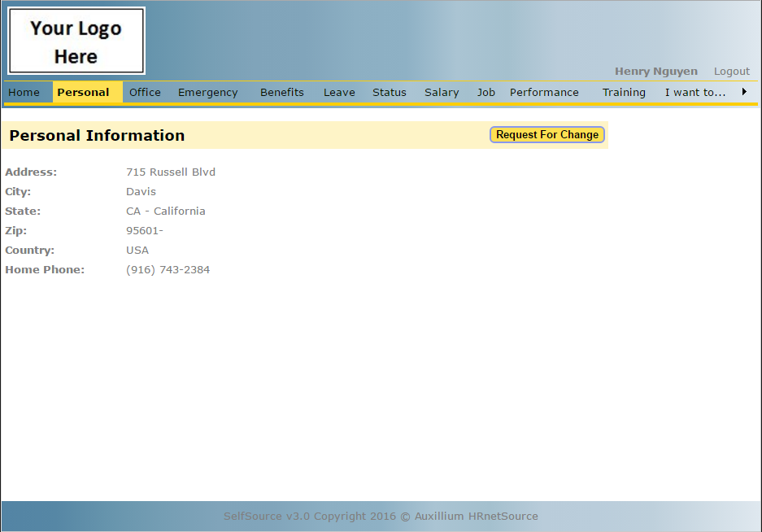Click the Zip: label

coord(16,230)
